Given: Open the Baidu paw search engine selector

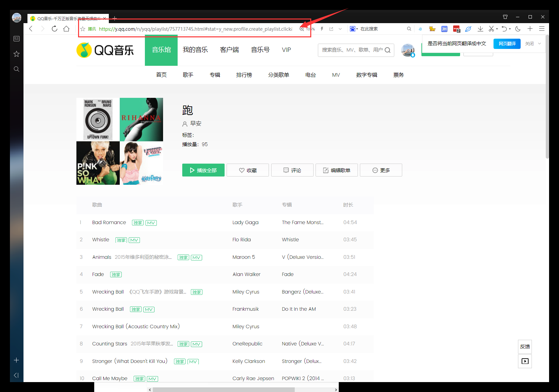Looking at the screenshot, I should click(x=354, y=29).
